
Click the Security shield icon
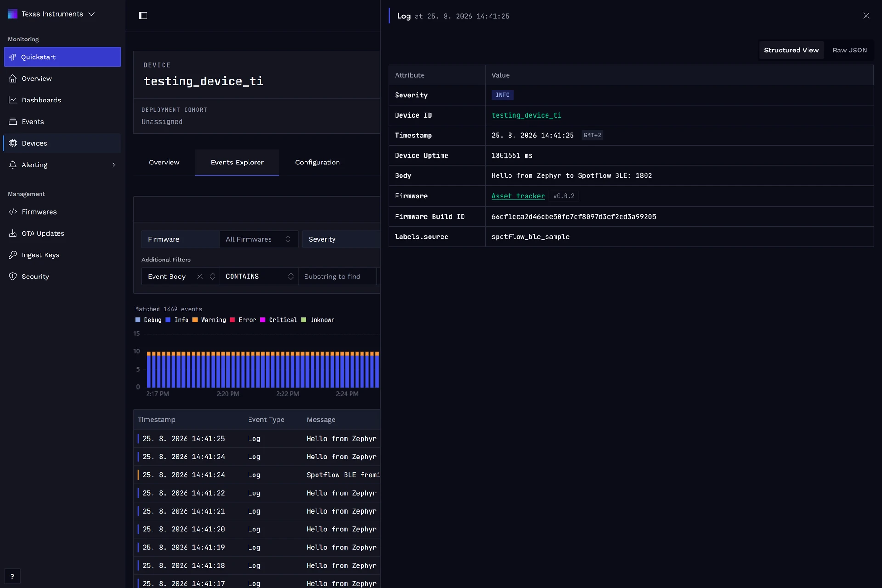point(13,277)
